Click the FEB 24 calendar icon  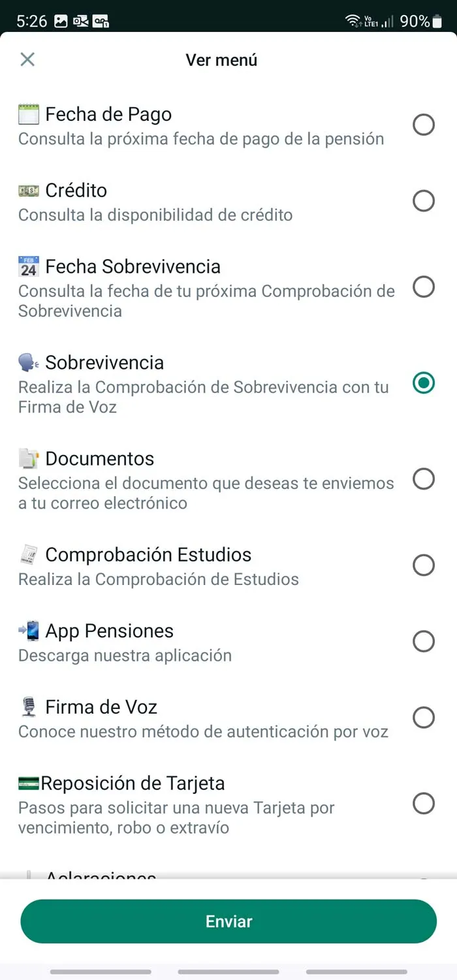tap(27, 266)
